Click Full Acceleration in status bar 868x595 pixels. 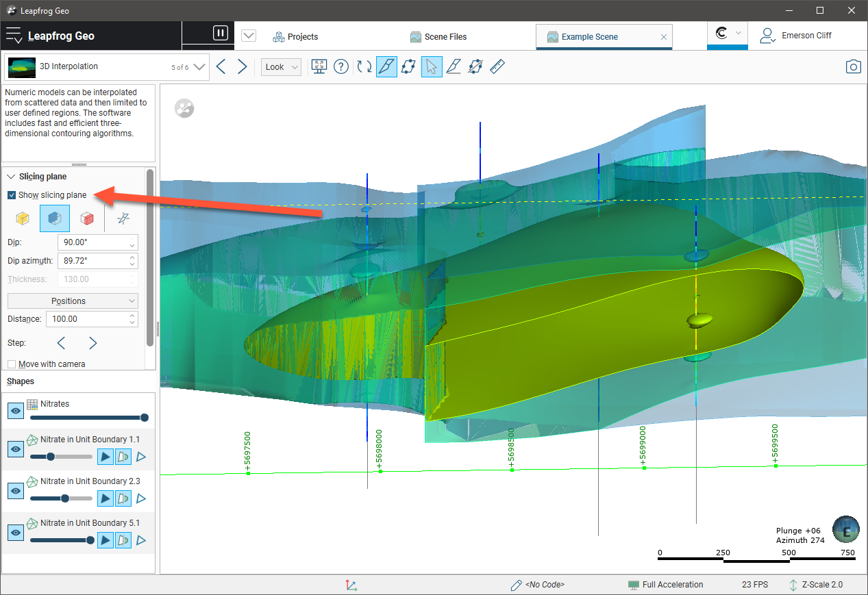click(665, 585)
